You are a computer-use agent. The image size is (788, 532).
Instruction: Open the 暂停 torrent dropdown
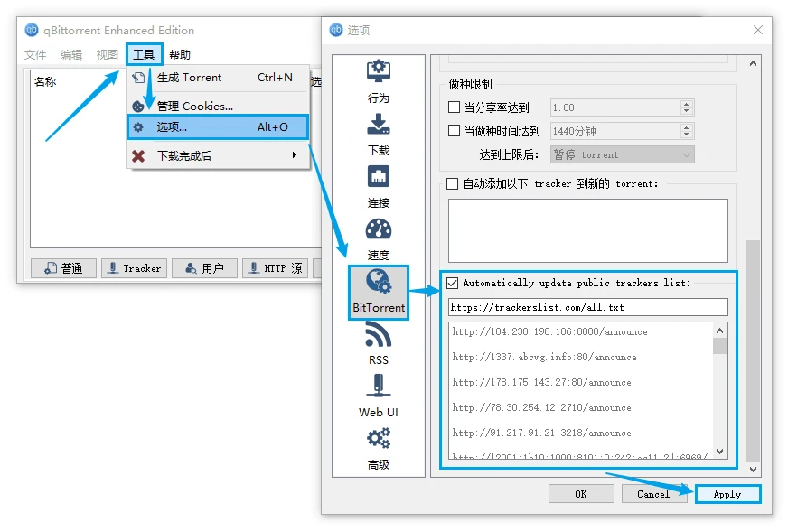(x=622, y=154)
